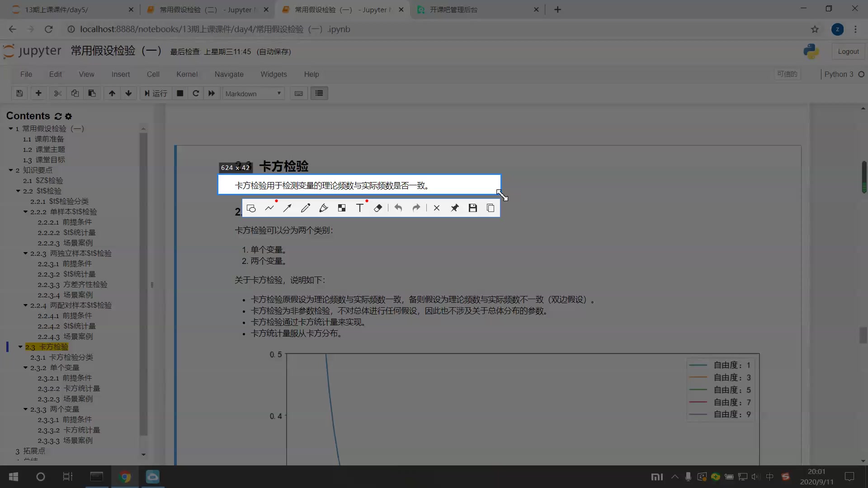Run the current cell
Screen dimensions: 868x488
click(x=156, y=94)
